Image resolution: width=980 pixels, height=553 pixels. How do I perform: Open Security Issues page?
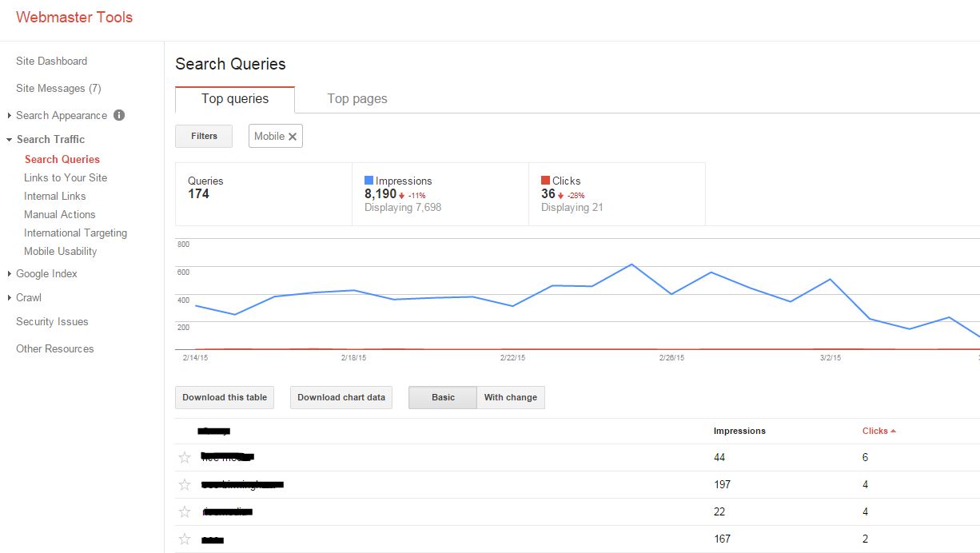click(x=52, y=321)
